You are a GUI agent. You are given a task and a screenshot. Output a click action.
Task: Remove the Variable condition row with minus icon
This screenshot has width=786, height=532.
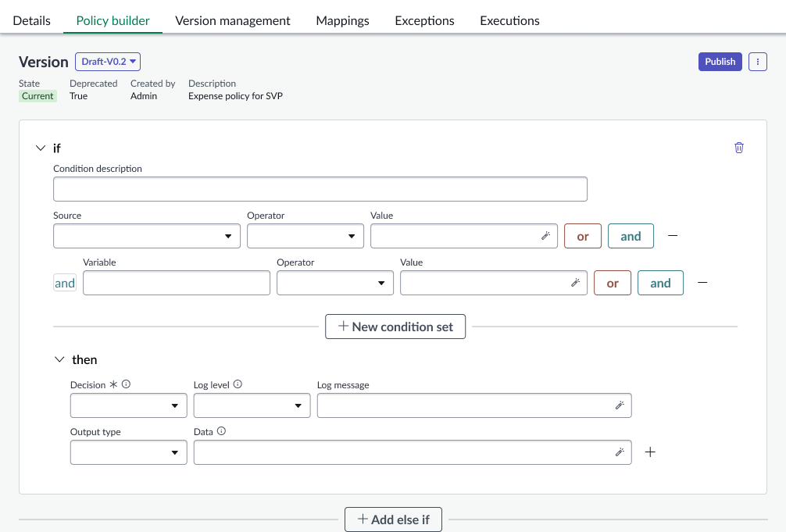(x=702, y=283)
